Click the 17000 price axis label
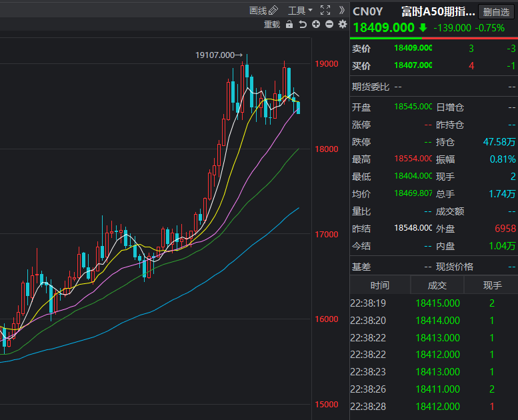 click(x=327, y=234)
